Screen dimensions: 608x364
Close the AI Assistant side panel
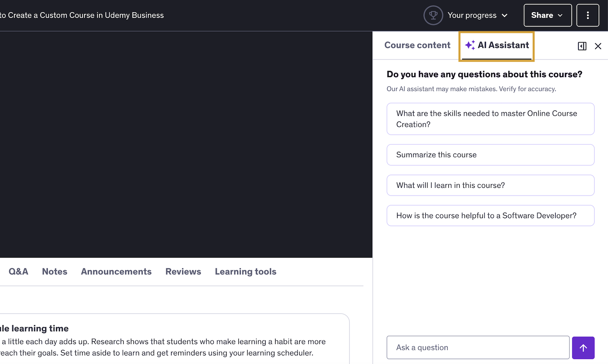[x=598, y=46]
